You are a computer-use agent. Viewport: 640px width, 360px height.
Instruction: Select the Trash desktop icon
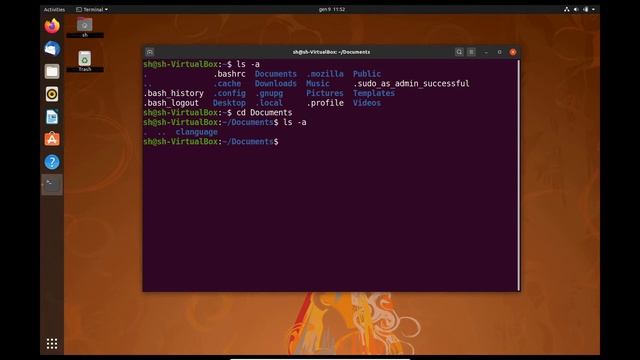[x=85, y=61]
